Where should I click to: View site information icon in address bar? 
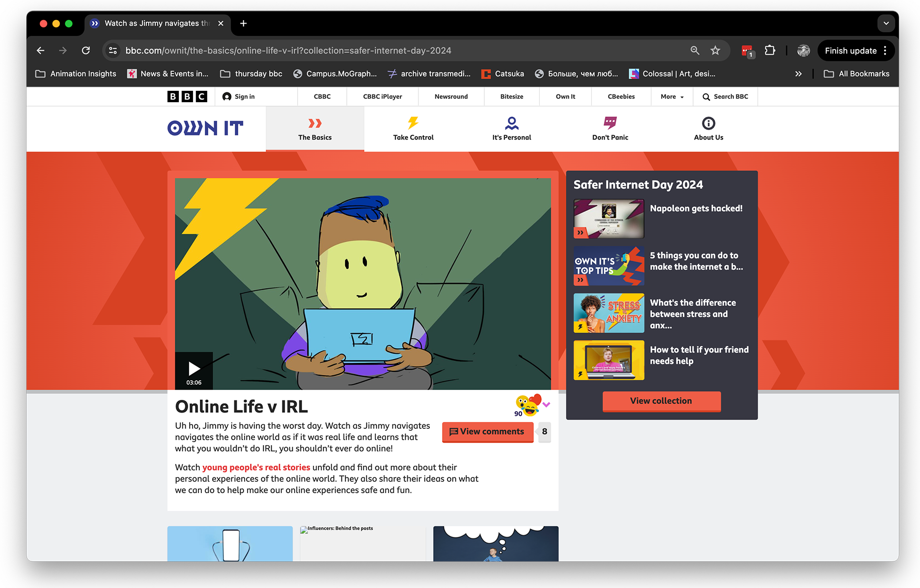tap(113, 51)
